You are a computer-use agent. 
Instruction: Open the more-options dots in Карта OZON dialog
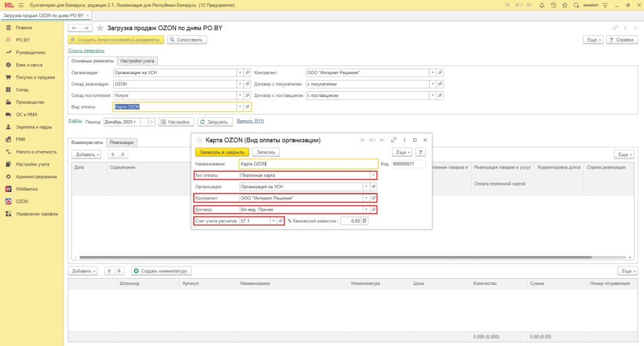pyautogui.click(x=404, y=140)
